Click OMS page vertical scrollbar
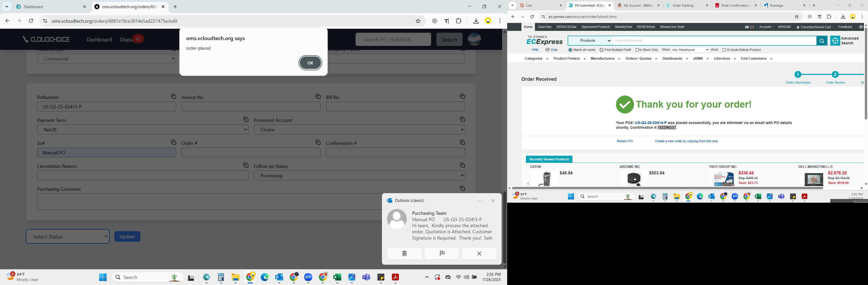This screenshot has height=285, width=868. coord(505,227)
